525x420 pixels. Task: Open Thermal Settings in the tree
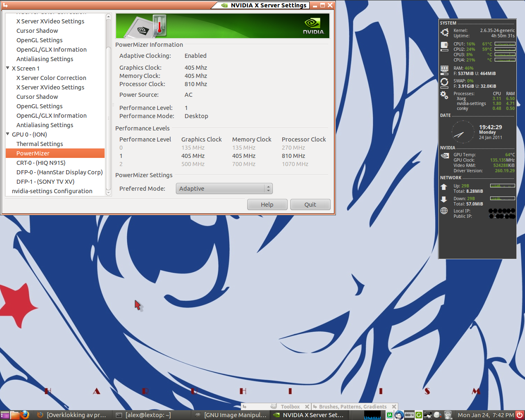(x=40, y=144)
